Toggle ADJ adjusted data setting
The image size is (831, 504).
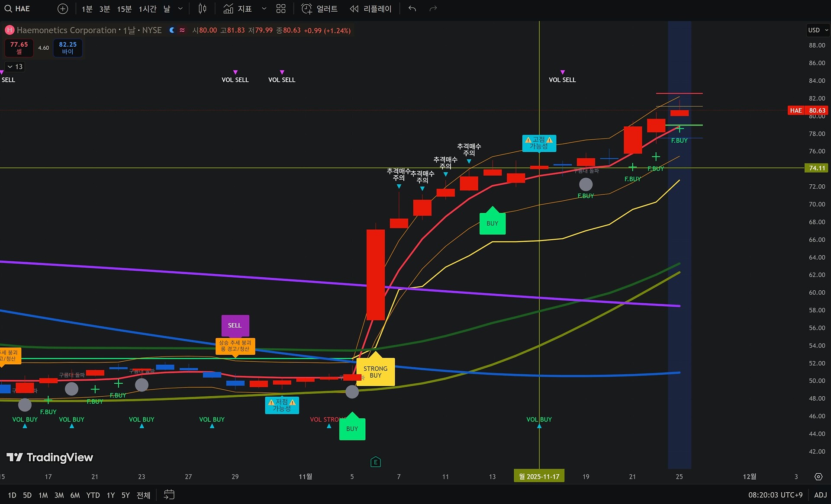tap(820, 494)
